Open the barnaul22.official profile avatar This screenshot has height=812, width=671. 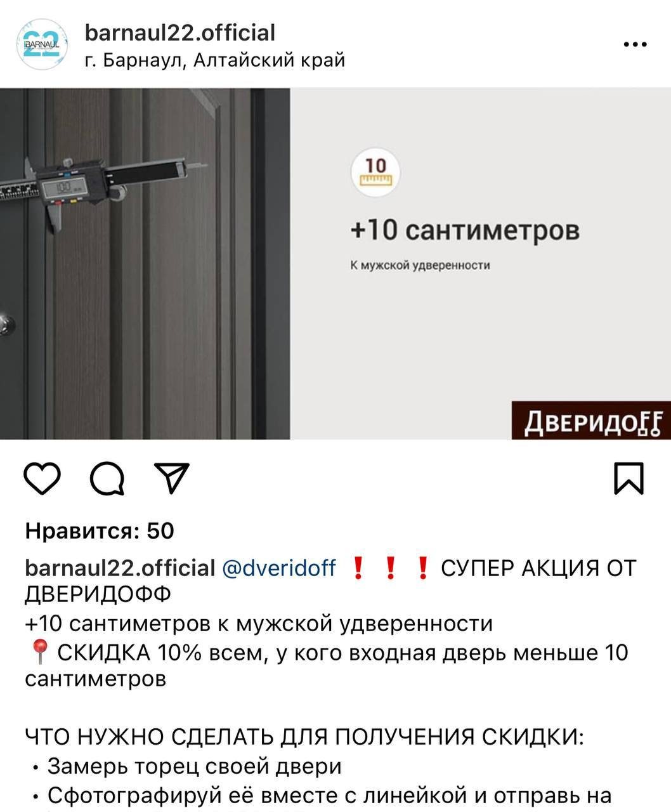point(41,44)
